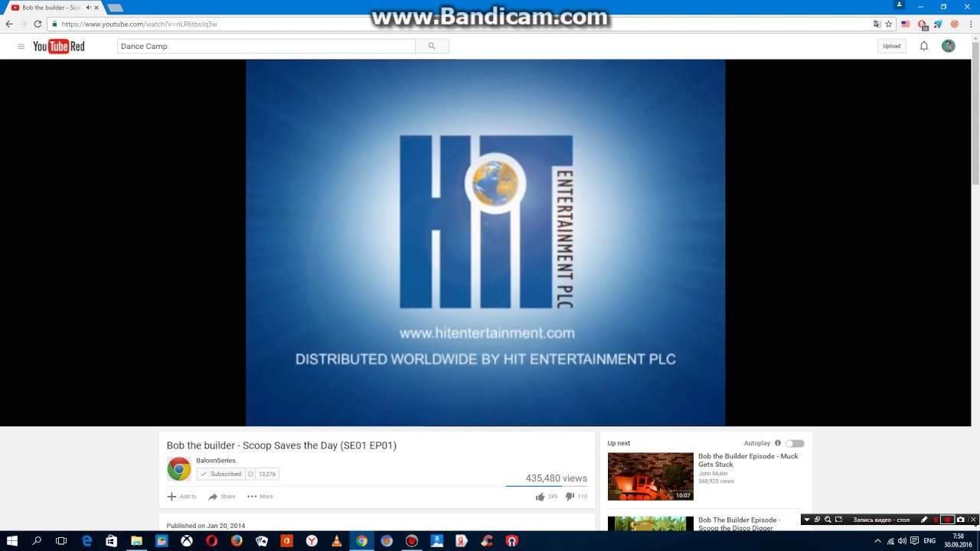The image size is (980, 551).
Task: Click the 13,276 subscriber count
Action: click(x=267, y=474)
